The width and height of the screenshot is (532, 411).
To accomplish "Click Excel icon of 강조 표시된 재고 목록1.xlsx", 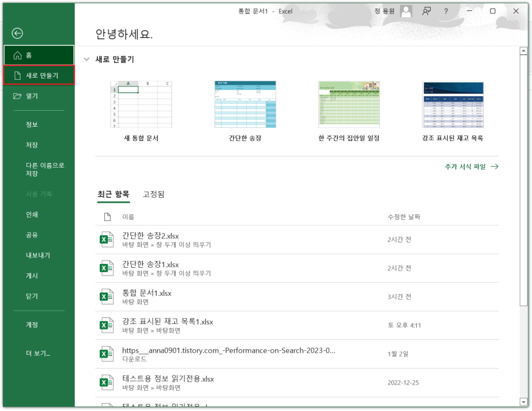I will pyautogui.click(x=106, y=325).
